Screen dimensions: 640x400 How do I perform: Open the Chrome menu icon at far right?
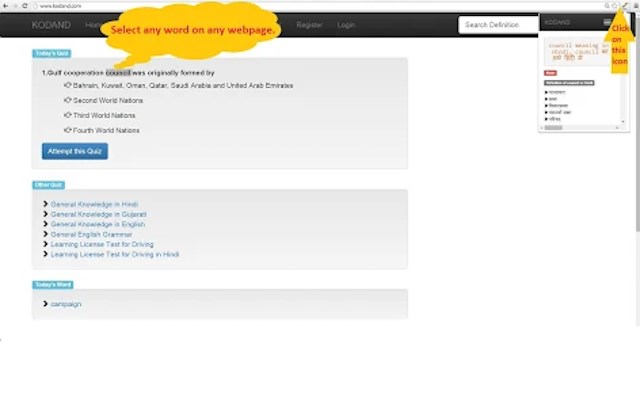pyautogui.click(x=636, y=6)
